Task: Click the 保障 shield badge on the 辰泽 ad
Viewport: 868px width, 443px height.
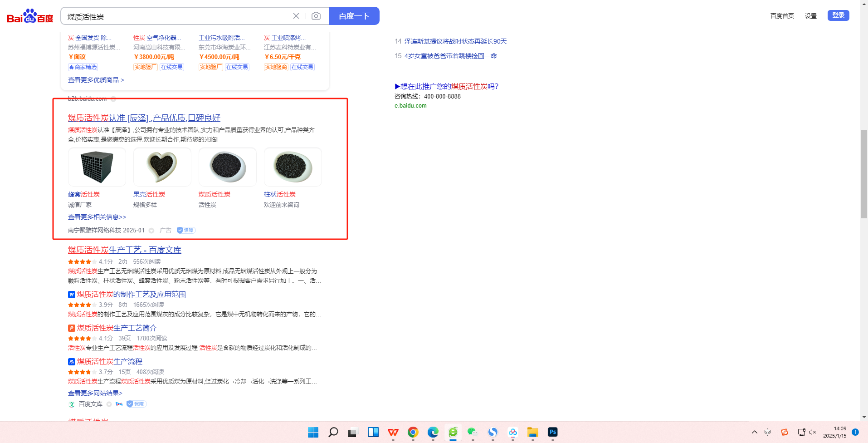Action: tap(186, 230)
